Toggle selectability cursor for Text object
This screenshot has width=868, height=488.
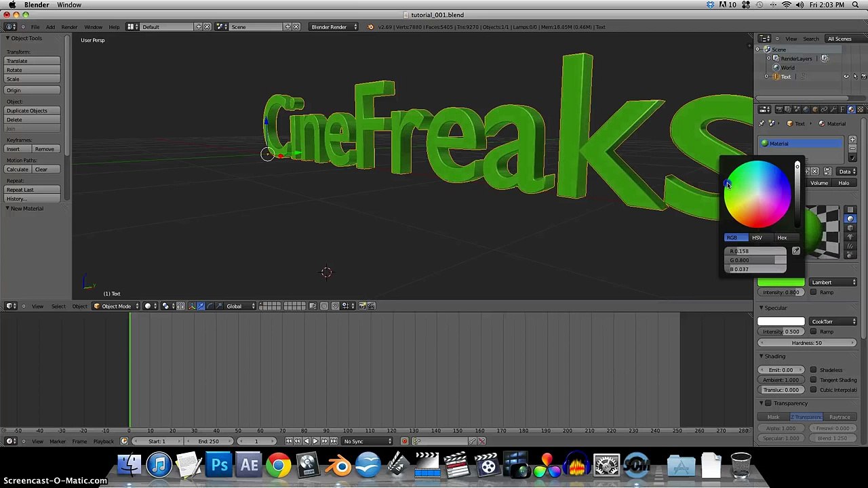tap(854, 77)
